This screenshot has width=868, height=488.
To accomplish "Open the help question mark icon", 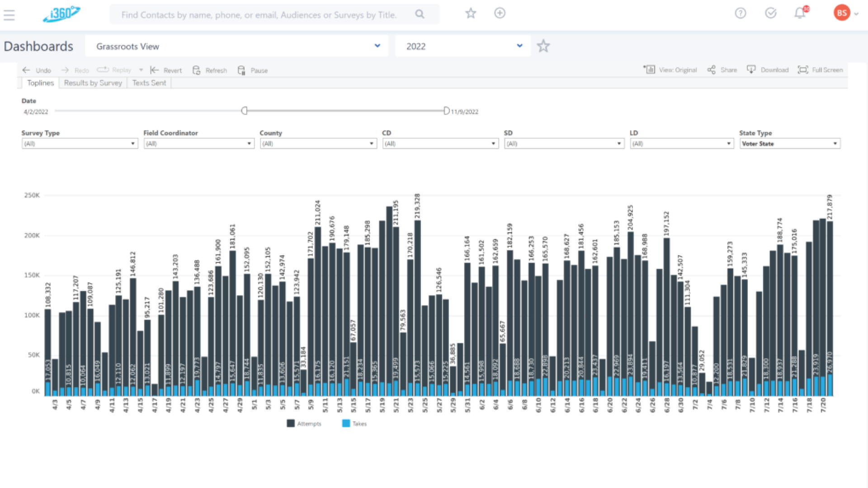I will 740,14.
